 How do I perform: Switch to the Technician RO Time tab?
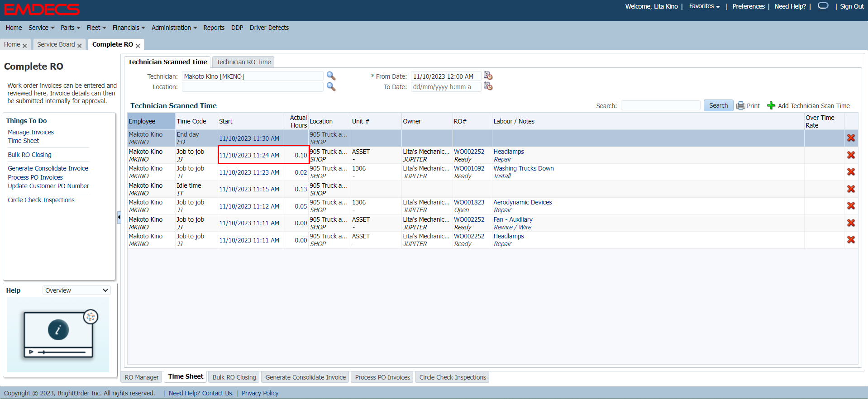[243, 62]
